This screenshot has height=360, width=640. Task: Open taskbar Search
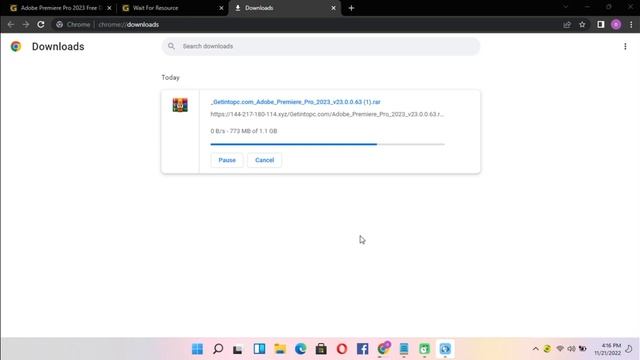218,349
